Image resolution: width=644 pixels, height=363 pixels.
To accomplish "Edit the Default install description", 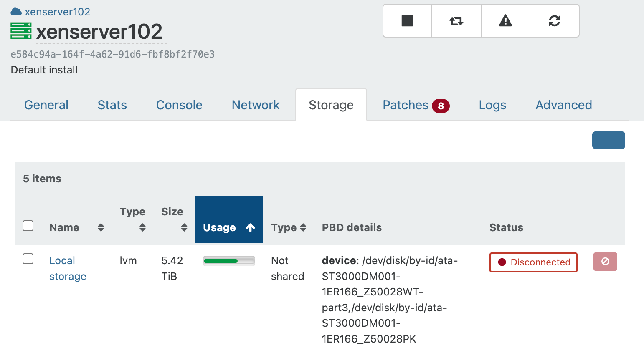I will (44, 70).
